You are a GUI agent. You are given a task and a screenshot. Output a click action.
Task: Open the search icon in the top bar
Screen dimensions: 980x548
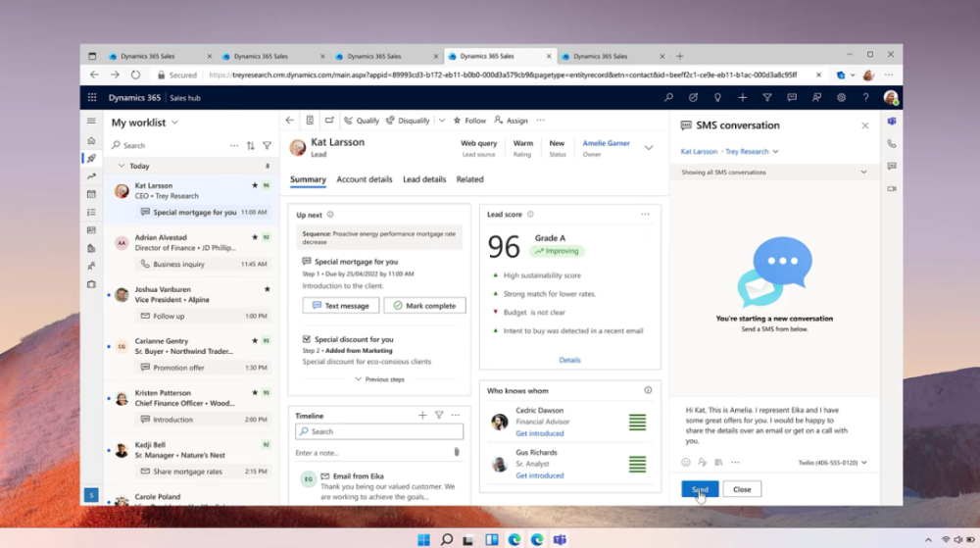pos(668,98)
